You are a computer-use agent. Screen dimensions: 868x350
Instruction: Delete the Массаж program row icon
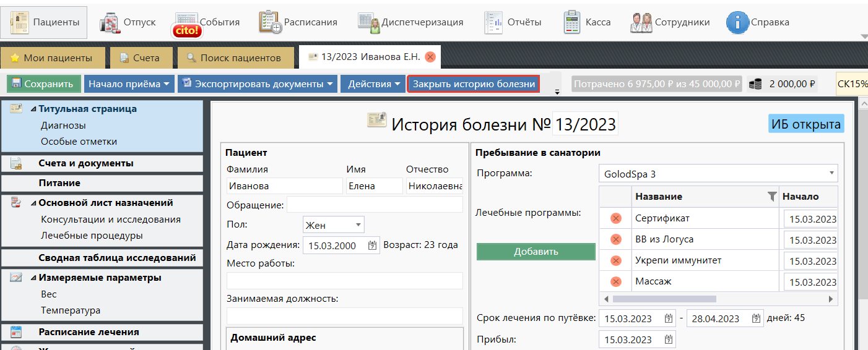tap(615, 281)
